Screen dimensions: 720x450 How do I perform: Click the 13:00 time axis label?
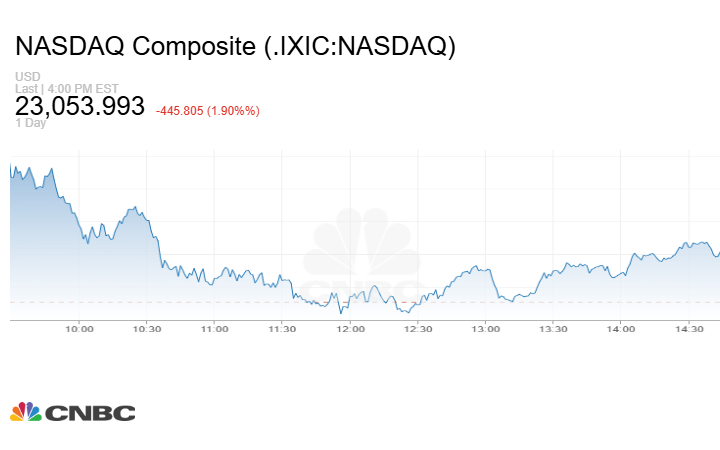click(486, 329)
